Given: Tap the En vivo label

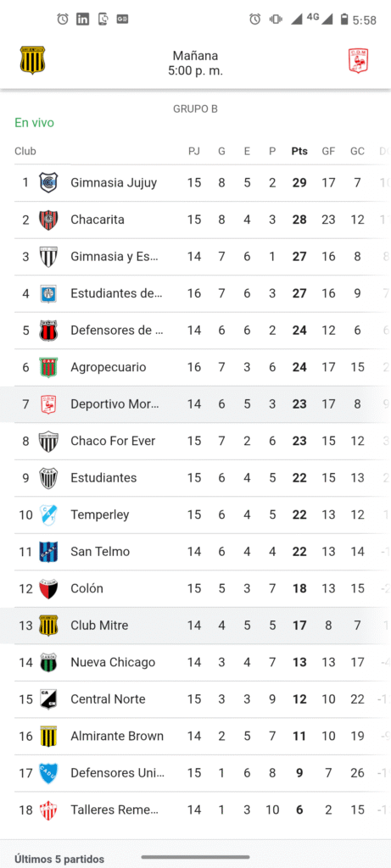Looking at the screenshot, I should tap(34, 123).
